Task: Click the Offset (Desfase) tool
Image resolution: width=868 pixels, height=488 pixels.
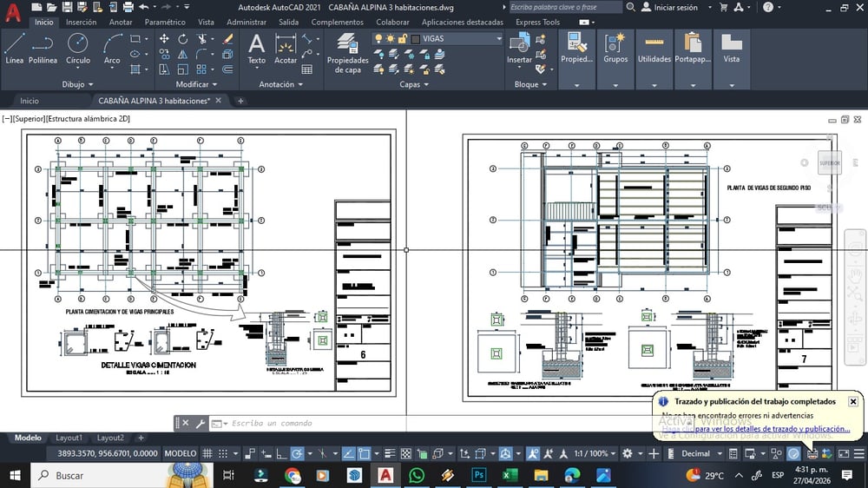Action: click(227, 69)
